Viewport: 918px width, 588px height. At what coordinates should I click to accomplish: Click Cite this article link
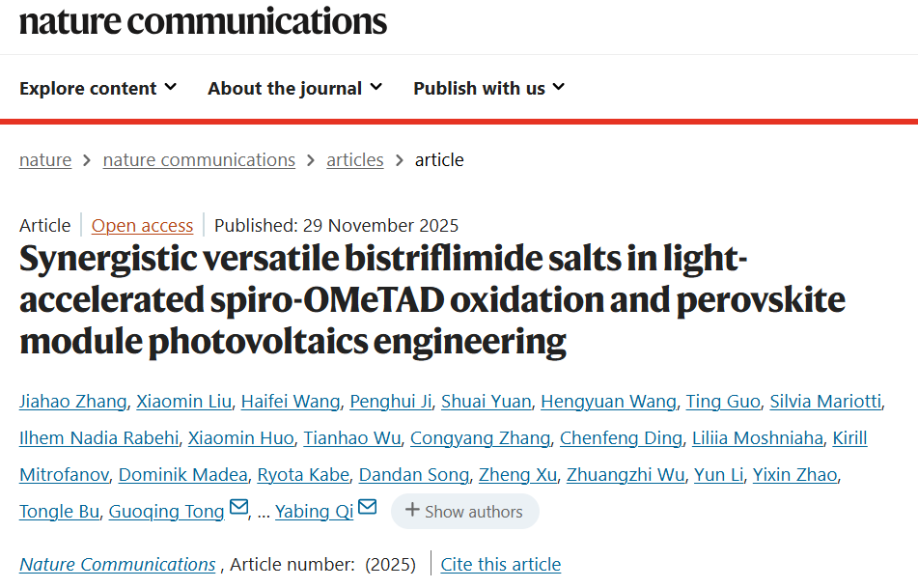point(500,564)
